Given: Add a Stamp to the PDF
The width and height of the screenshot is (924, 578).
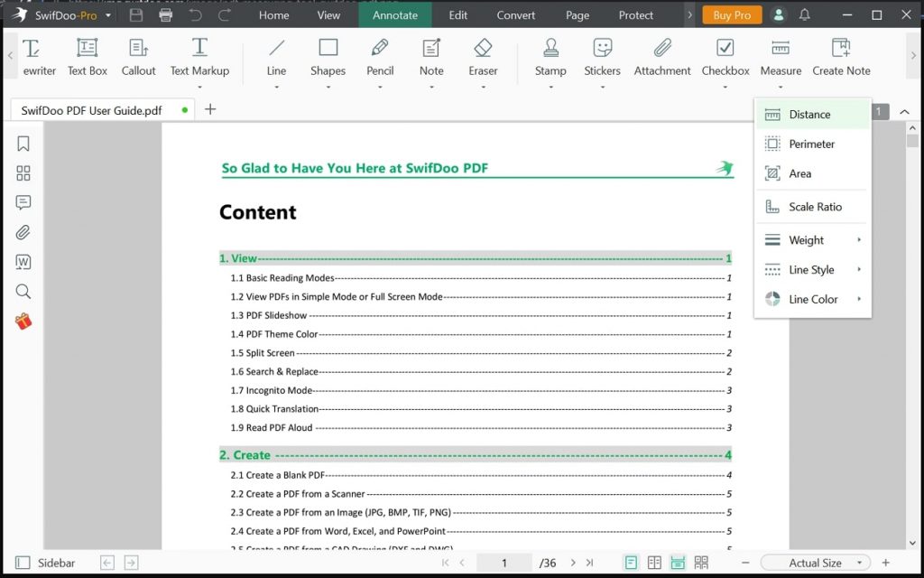Looking at the screenshot, I should (x=550, y=54).
